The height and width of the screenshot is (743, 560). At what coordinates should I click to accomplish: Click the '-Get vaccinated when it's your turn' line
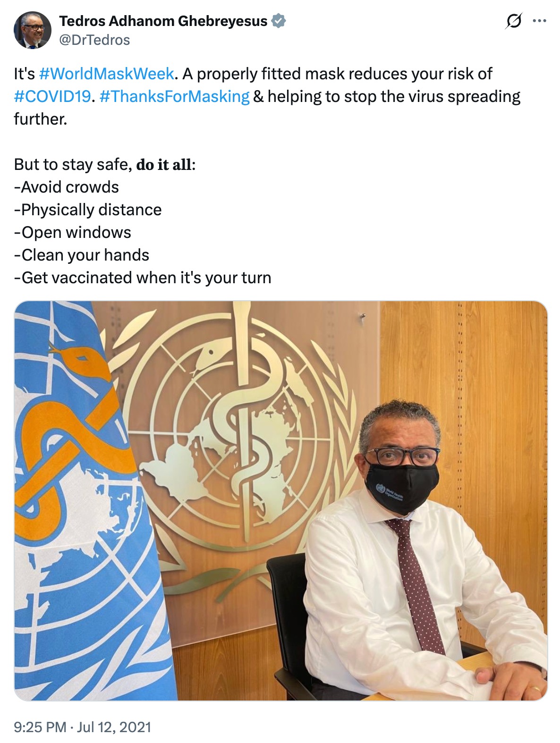point(143,278)
